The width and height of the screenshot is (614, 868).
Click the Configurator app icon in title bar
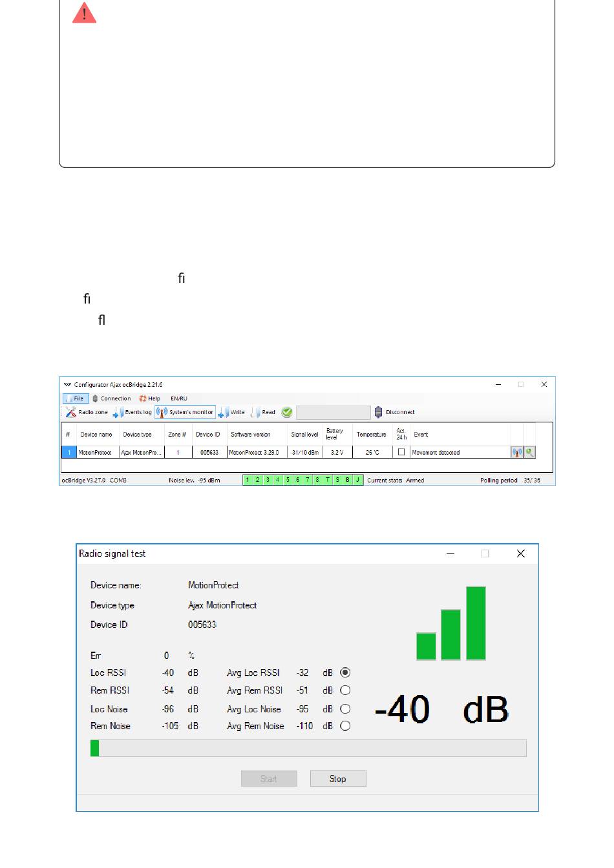point(67,384)
